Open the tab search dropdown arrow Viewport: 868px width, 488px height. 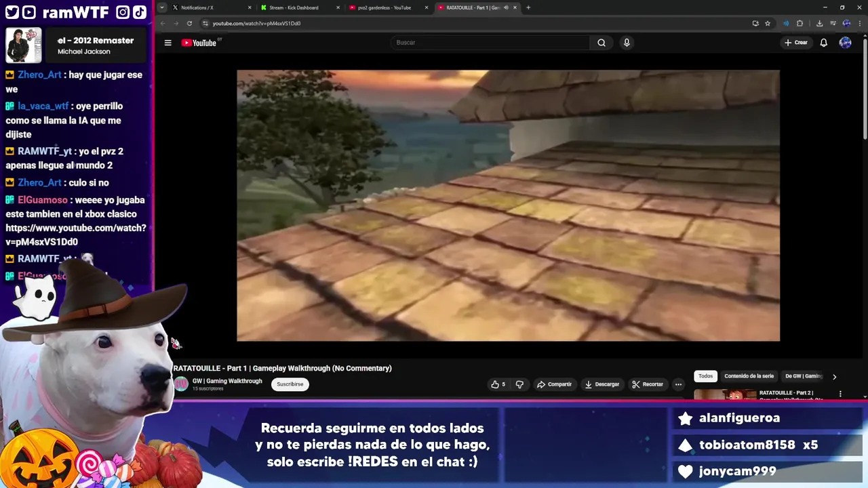[161, 7]
